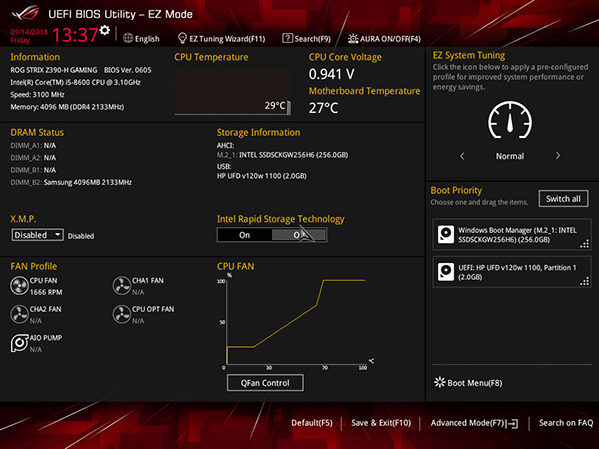
Task: Click Intel Core i5-8600 CPU line
Action: pyautogui.click(x=75, y=82)
